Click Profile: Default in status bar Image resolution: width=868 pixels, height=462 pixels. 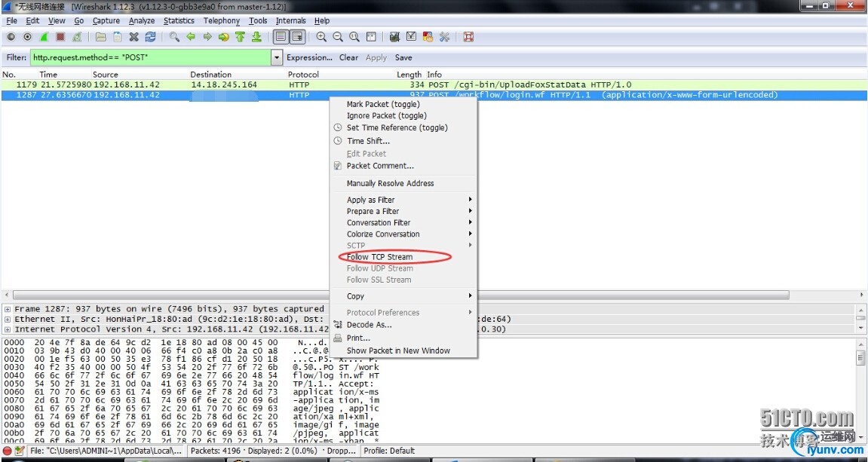(389, 451)
